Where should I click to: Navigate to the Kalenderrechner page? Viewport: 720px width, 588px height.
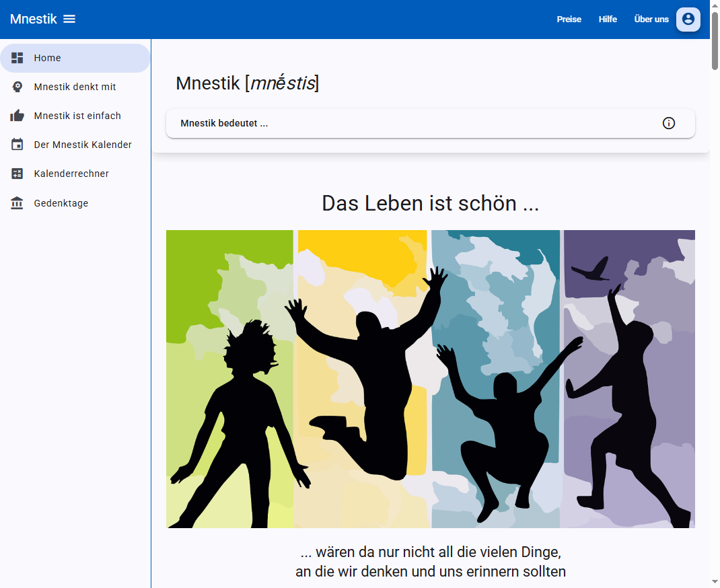71,174
